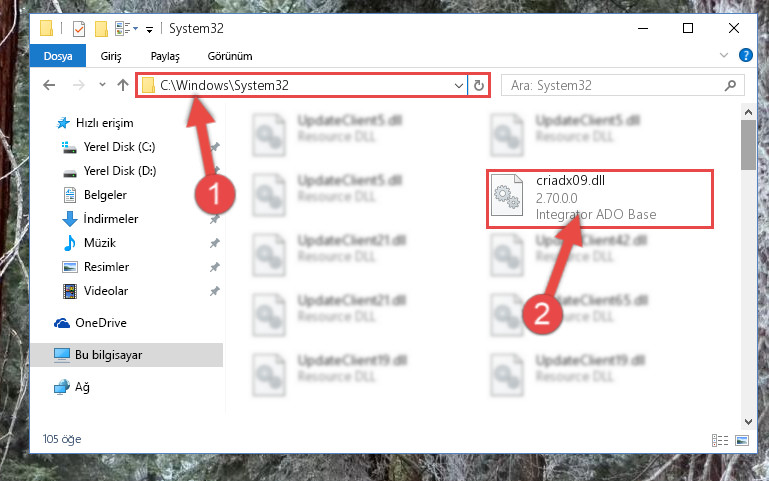Open the Dosya menu
This screenshot has width=769, height=481.
pos(58,56)
